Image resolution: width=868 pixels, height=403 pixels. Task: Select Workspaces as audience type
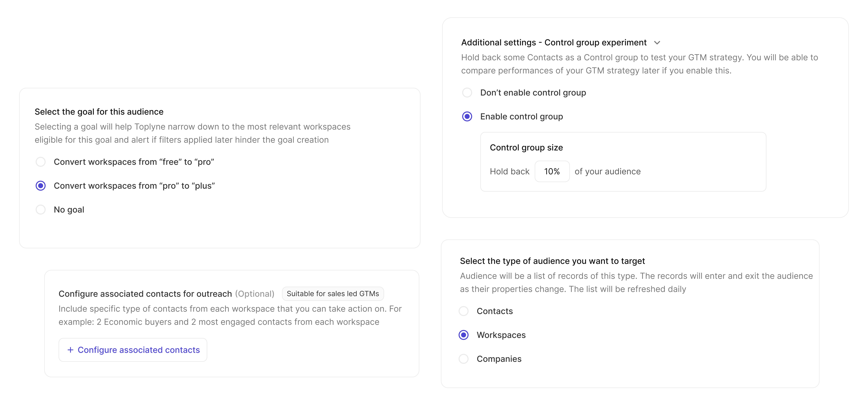[x=464, y=335]
